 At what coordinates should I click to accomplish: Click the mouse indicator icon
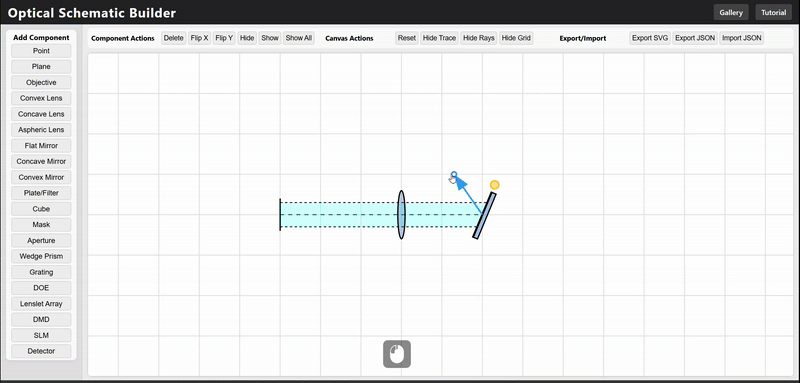397,354
